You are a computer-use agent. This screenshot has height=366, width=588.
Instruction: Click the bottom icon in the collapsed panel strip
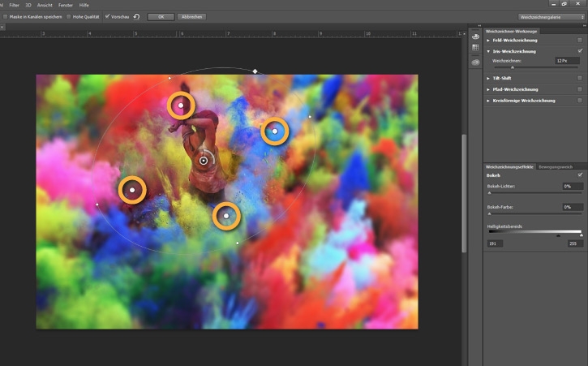475,62
